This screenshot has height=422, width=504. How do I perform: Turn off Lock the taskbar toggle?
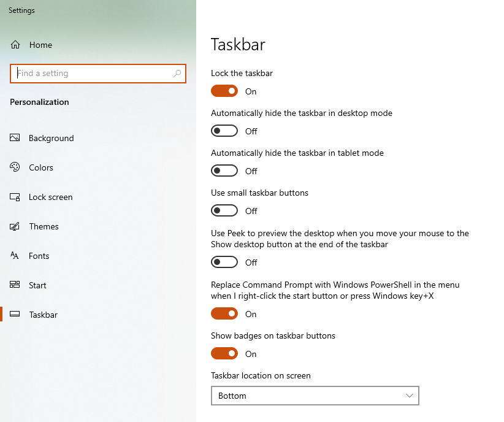pyautogui.click(x=224, y=91)
